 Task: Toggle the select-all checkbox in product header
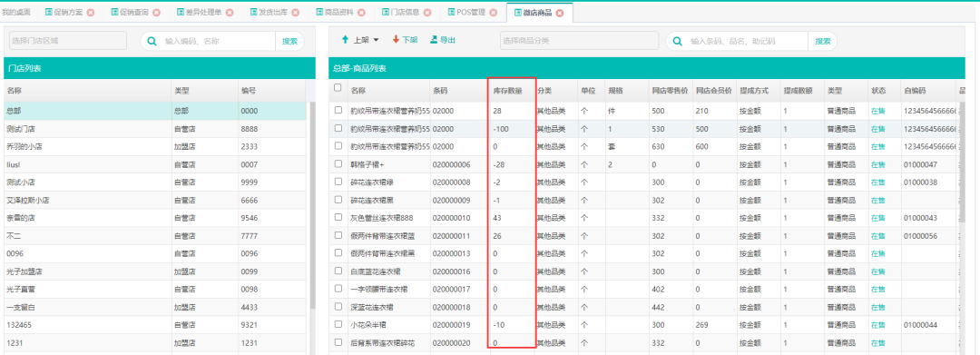click(x=338, y=88)
